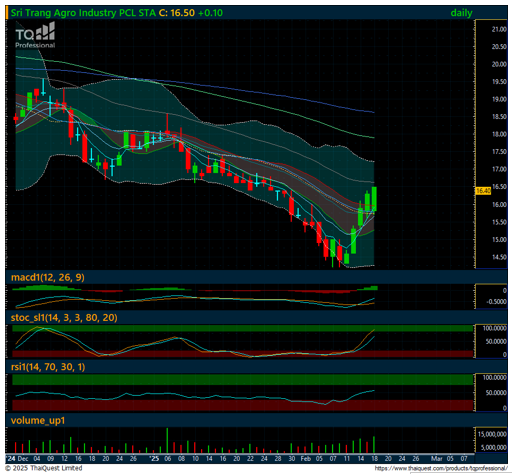Click the closing price C: 16.50

(x=177, y=13)
